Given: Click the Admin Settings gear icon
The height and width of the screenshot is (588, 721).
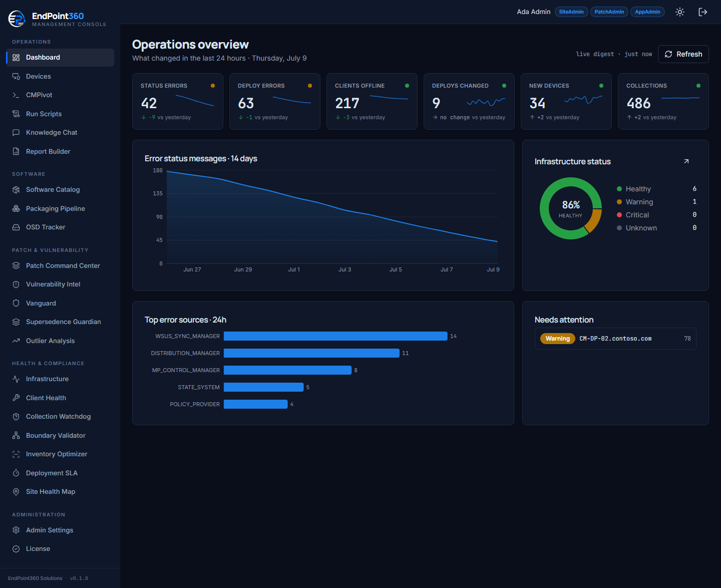Looking at the screenshot, I should (16, 530).
